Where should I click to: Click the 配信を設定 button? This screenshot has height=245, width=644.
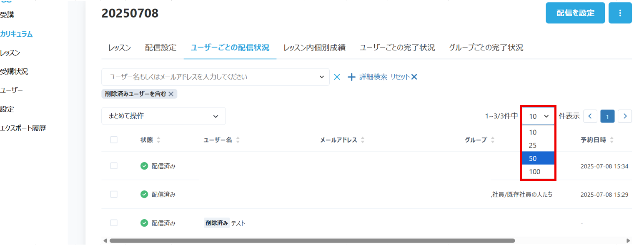tap(575, 13)
